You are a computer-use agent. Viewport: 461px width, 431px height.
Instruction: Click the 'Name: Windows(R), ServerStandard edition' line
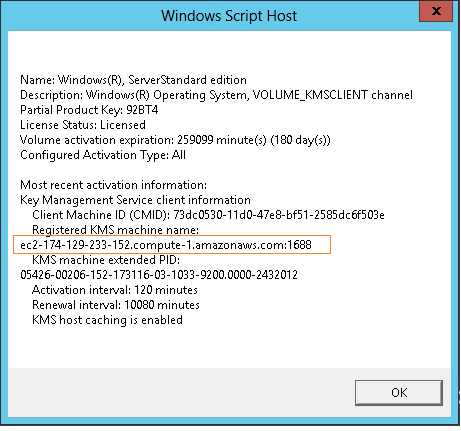coord(133,80)
